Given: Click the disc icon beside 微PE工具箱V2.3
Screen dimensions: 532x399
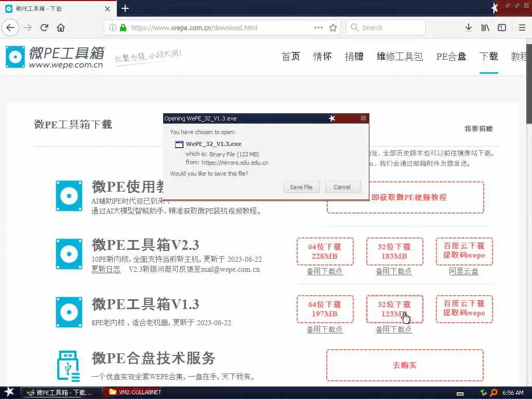Looking at the screenshot, I should 69,254.
